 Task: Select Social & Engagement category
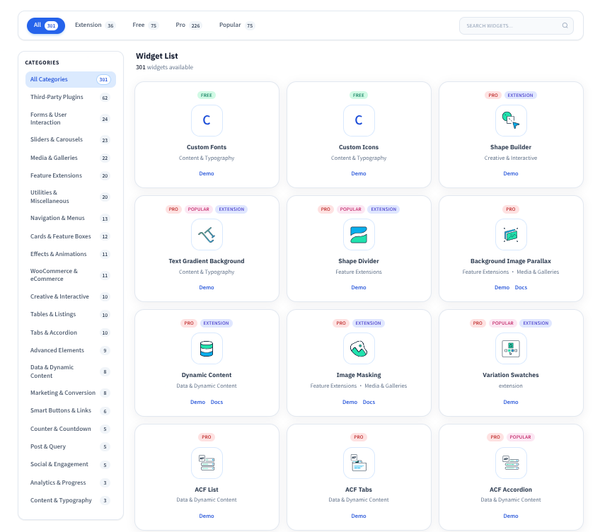[70, 465]
